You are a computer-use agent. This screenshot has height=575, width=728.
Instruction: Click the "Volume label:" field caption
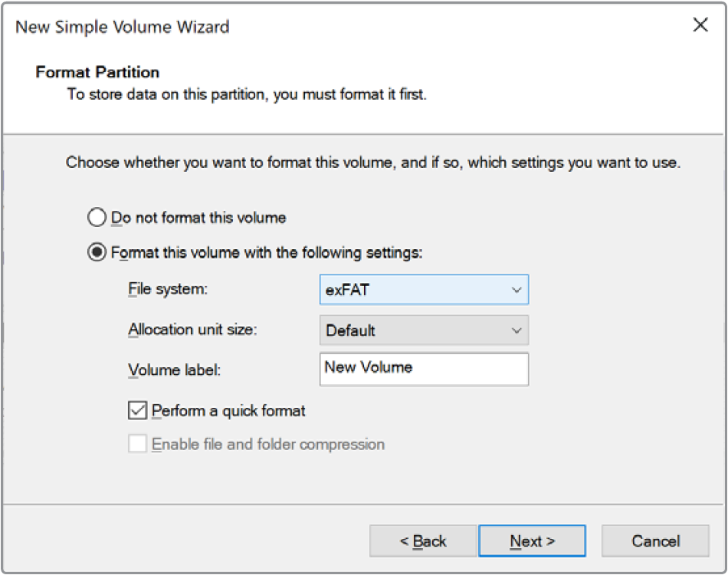[175, 370]
